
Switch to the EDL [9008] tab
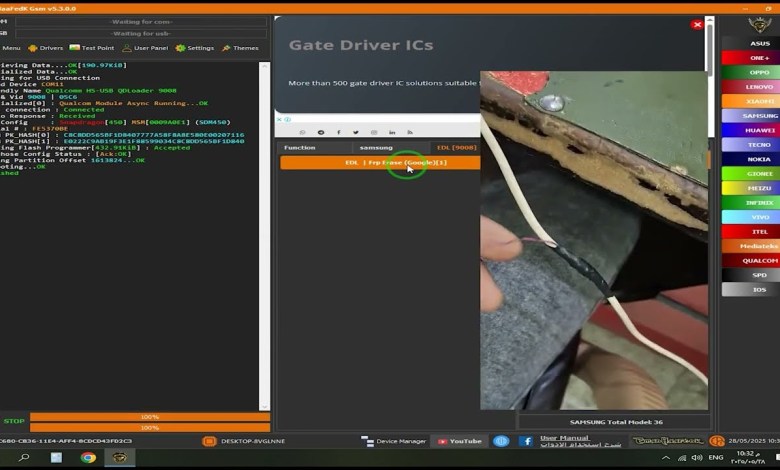tap(456, 147)
